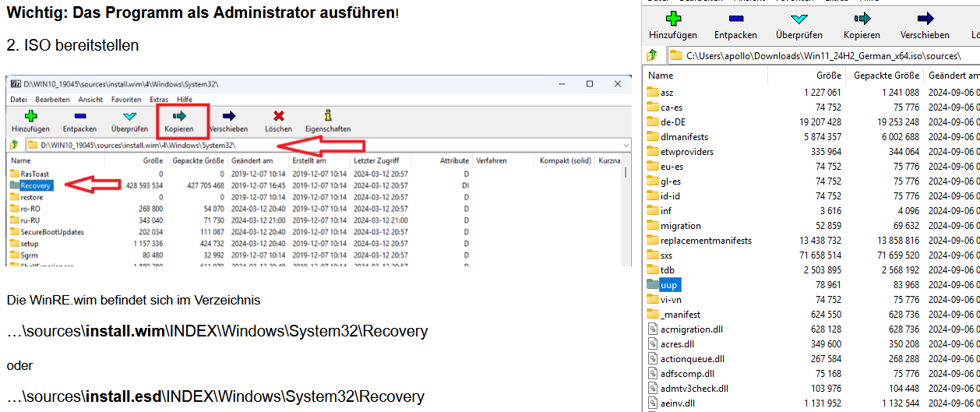
Task: Select the Recovery folder in embedded screenshot
Action: coord(30,185)
